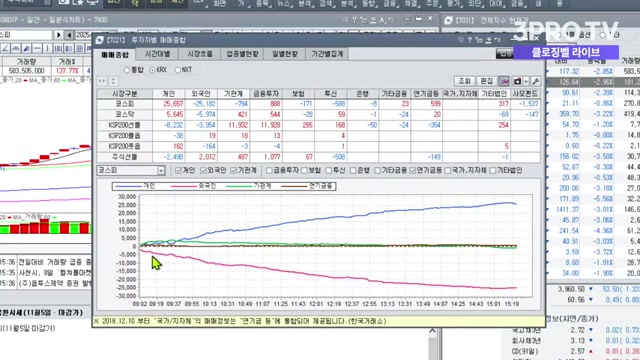Open the wrench settings icon
640x360 pixels.
[536, 81]
